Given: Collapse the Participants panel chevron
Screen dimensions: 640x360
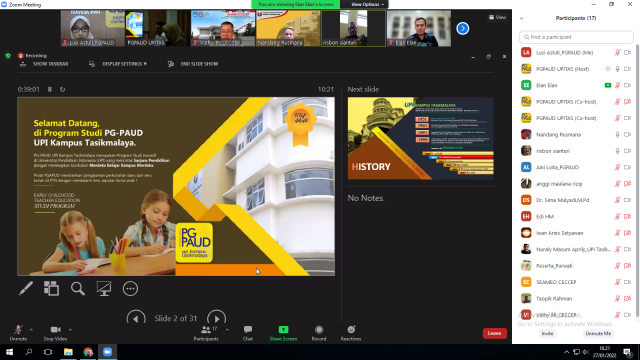Looking at the screenshot, I should pos(521,18).
